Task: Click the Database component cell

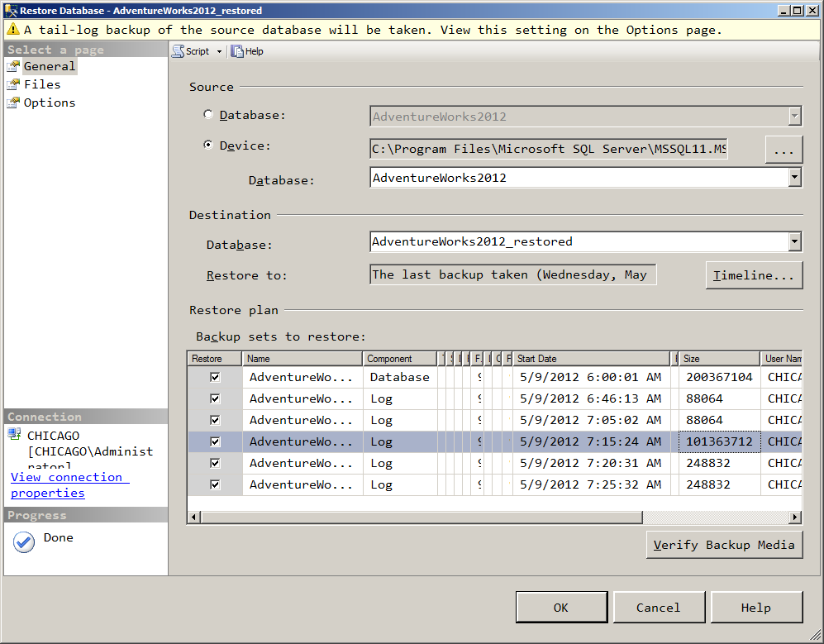Action: pos(400,377)
